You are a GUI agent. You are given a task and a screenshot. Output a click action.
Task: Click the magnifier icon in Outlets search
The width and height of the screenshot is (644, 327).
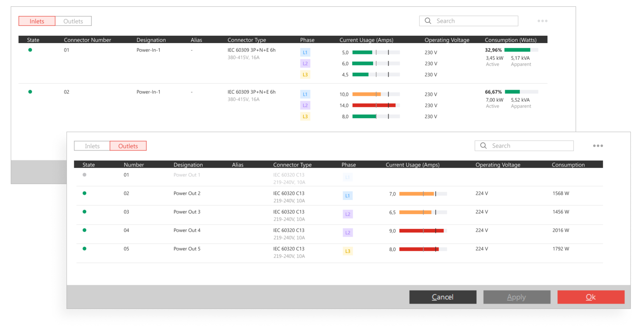[x=483, y=146]
